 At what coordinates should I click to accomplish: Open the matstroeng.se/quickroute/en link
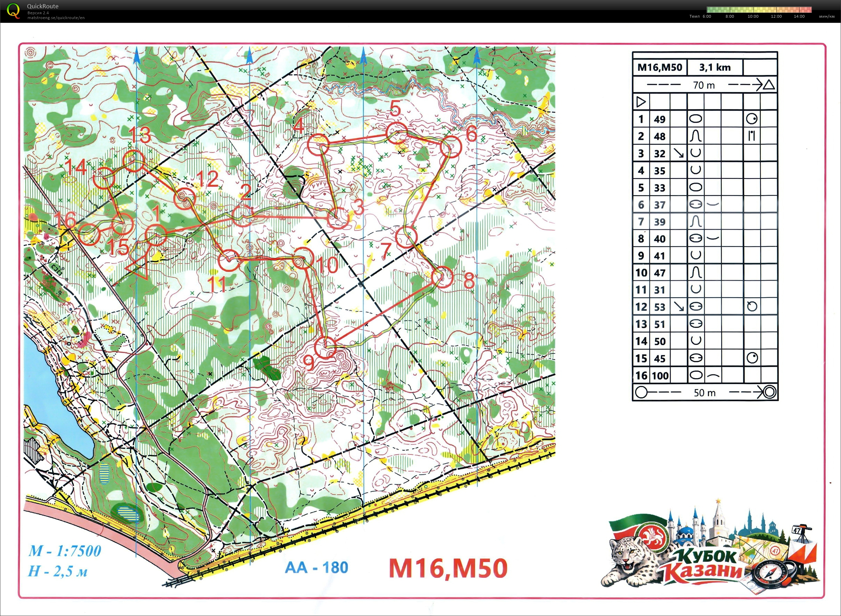coord(56,18)
